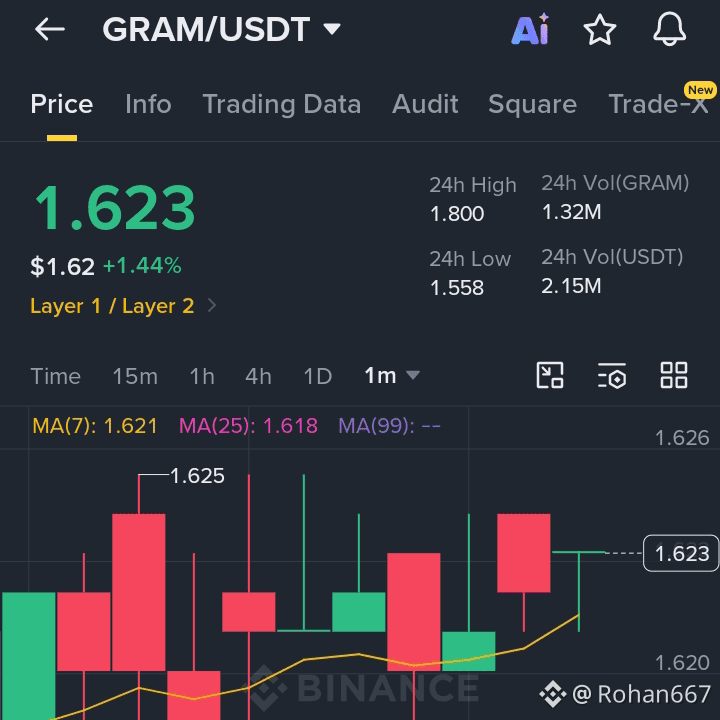
Task: Select the 1h chart interval
Action: 202,377
